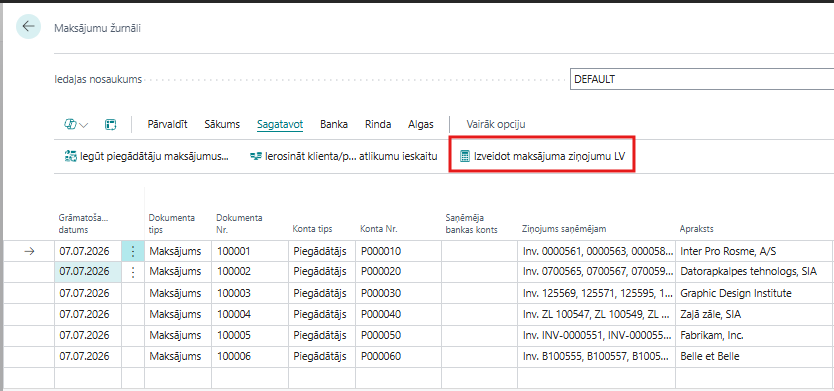Click message cell starting Inv. INV-0000551
The image size is (834, 391).
coord(596,336)
